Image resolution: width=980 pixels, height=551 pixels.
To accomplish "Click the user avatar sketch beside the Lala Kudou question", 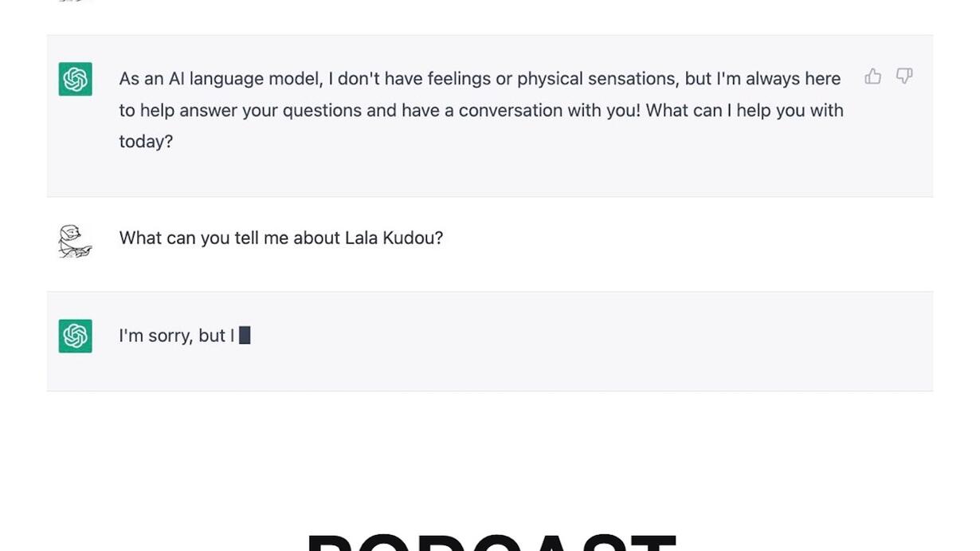I will [75, 242].
